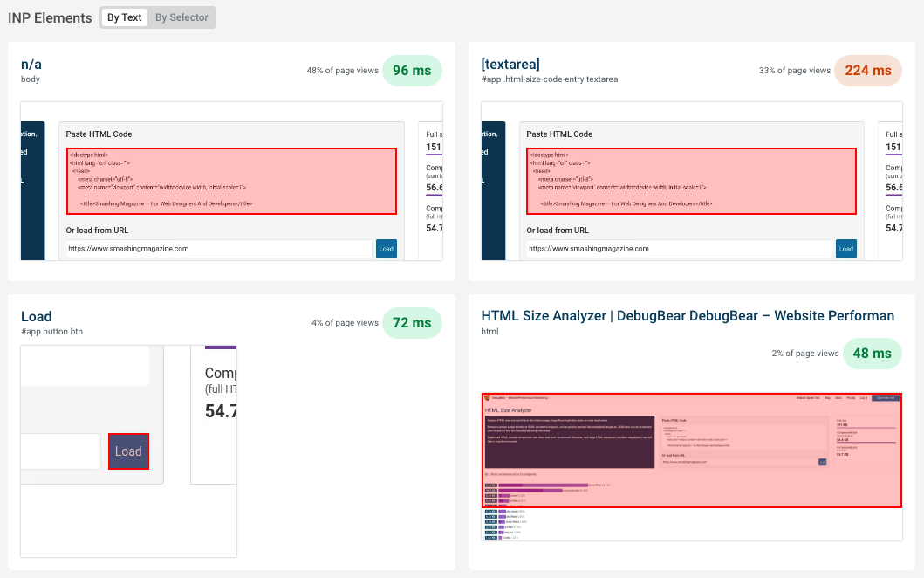Viewport: 924px width, 578px height.
Task: Select the "33% of page views" text
Action: [795, 71]
